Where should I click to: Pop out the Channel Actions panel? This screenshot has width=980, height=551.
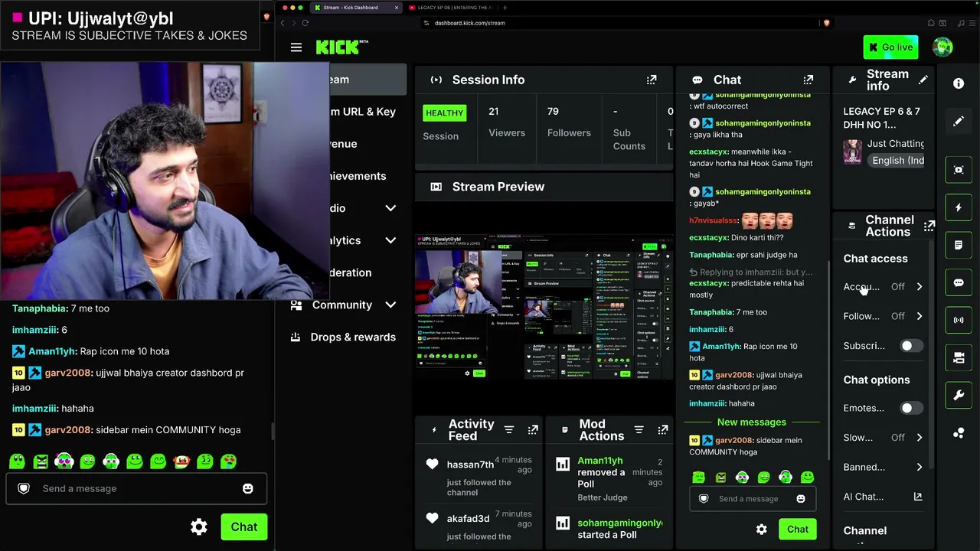tap(929, 226)
